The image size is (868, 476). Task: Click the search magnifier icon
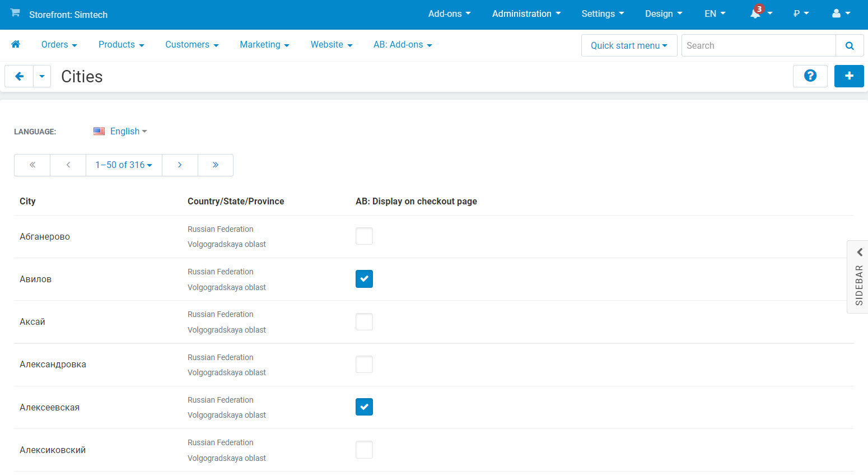(x=849, y=46)
